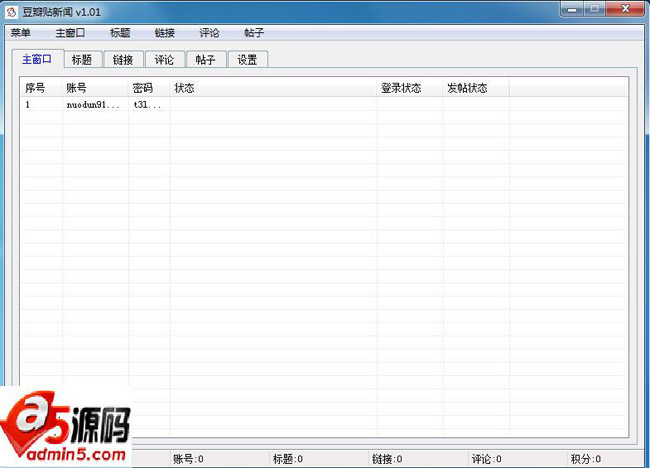The width and height of the screenshot is (650, 468).
Task: Open the 菜单 menu in menu bar
Action: pos(20,33)
